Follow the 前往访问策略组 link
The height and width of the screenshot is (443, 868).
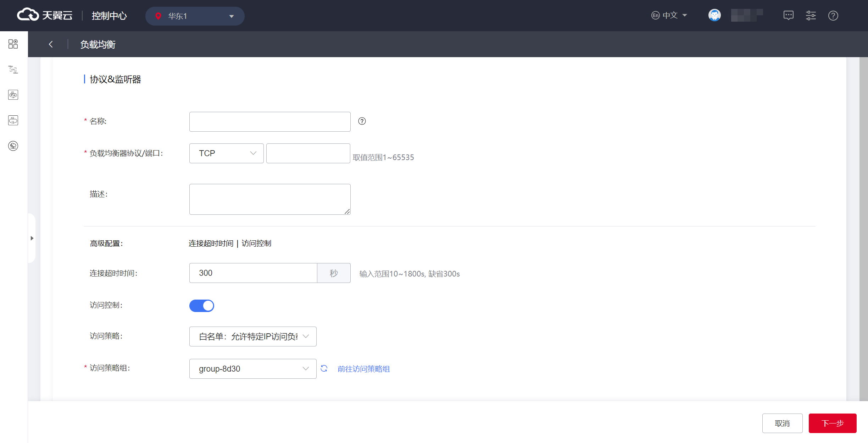click(363, 369)
